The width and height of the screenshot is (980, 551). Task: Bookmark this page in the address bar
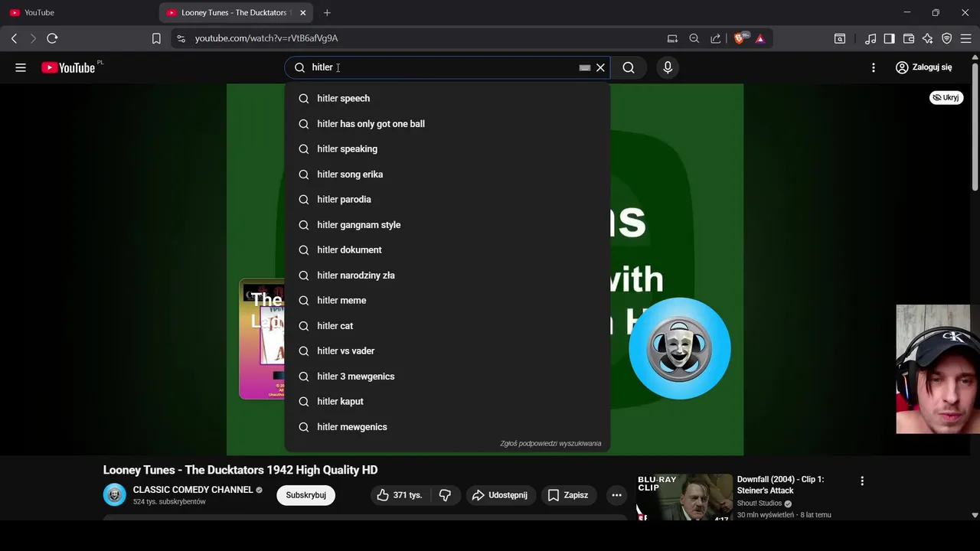click(156, 38)
